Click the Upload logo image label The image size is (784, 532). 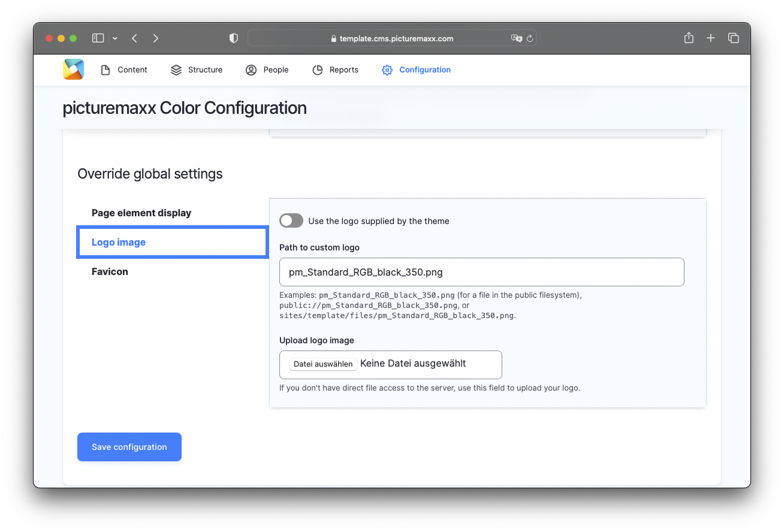(x=316, y=340)
